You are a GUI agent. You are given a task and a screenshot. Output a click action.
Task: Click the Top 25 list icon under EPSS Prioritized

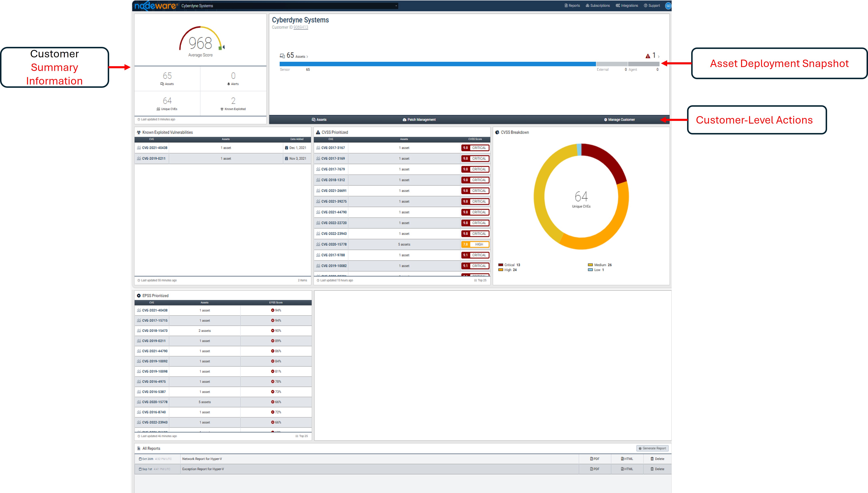click(297, 436)
